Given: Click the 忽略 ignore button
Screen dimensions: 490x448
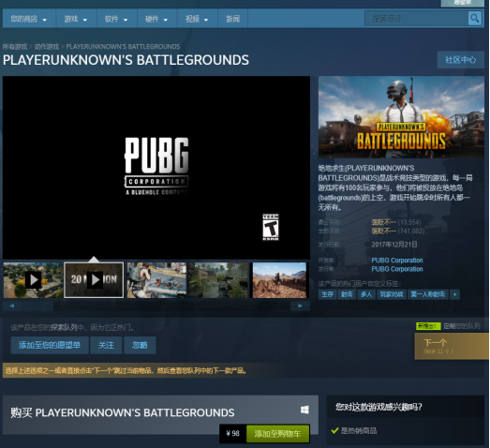Looking at the screenshot, I should point(140,345).
